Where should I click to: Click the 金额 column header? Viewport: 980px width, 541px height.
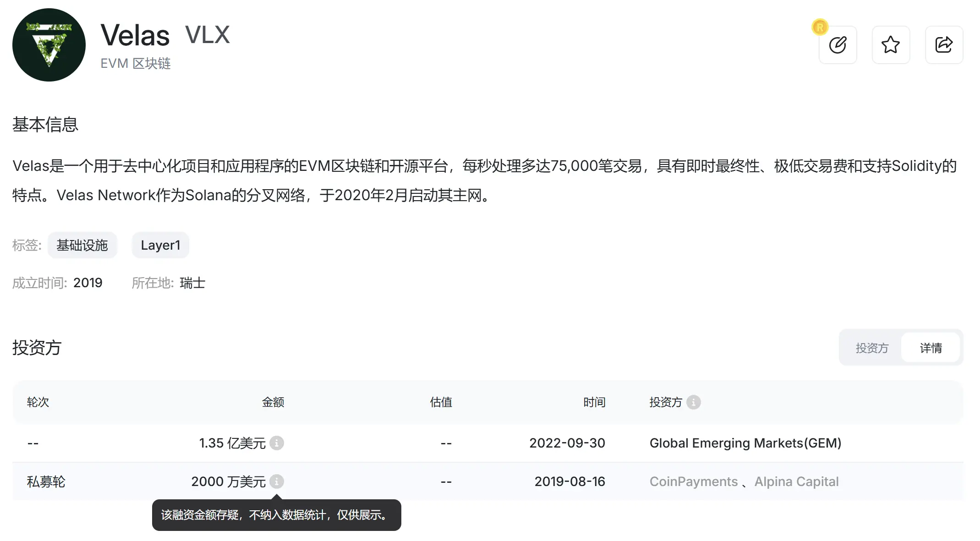point(274,402)
